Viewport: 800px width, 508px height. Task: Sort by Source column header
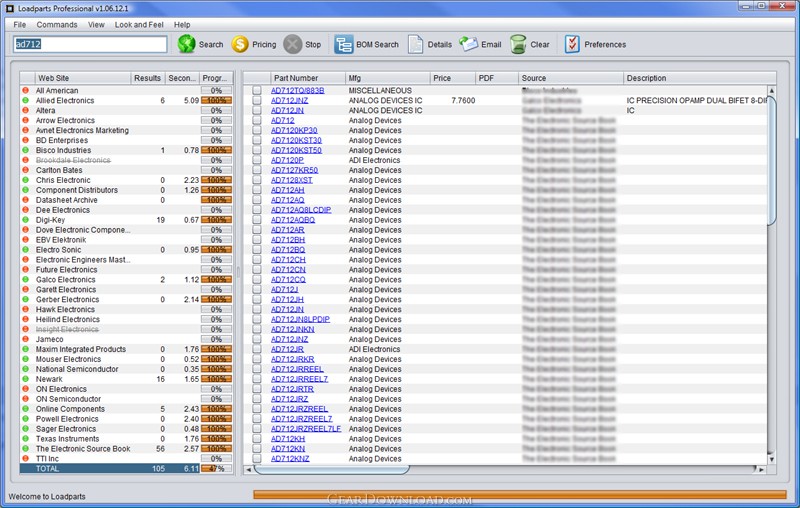click(570, 78)
